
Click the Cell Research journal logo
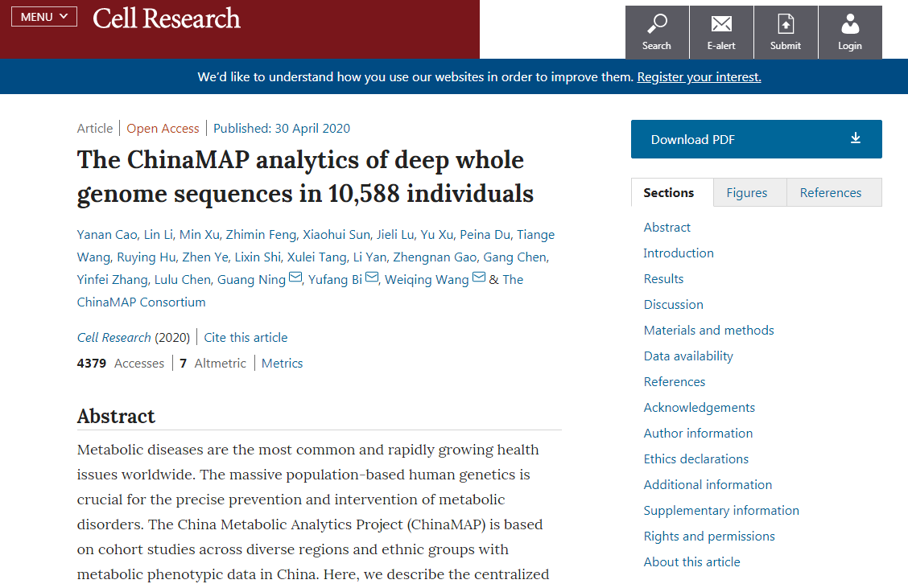(166, 19)
